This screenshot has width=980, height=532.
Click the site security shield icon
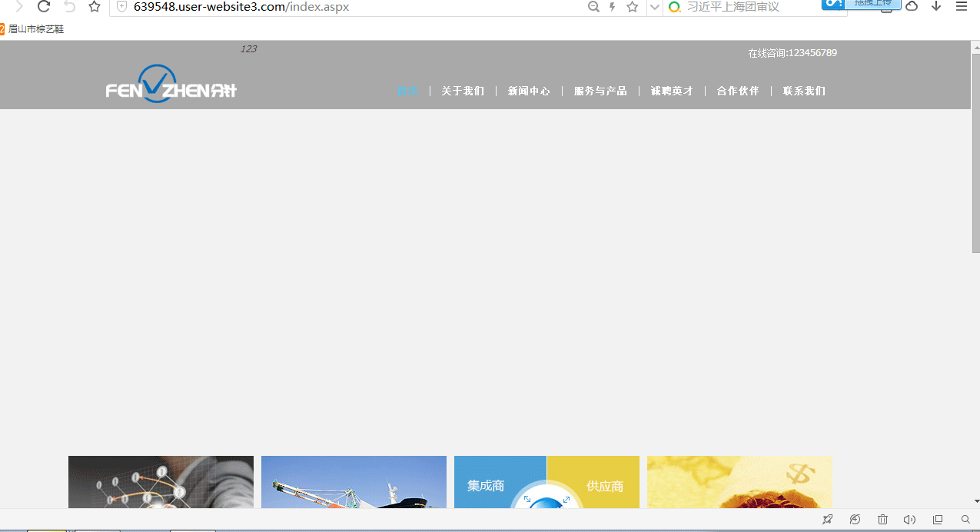tap(121, 7)
